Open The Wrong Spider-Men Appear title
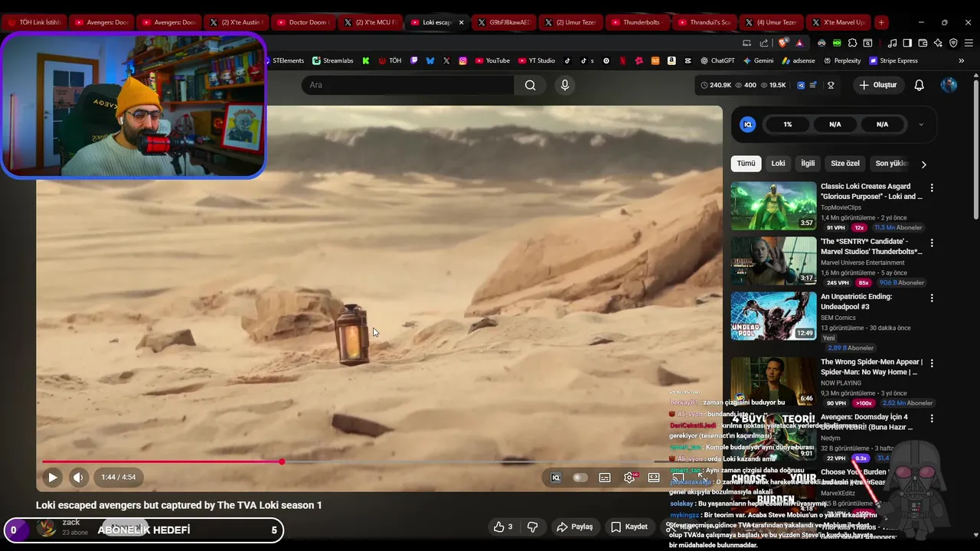980x551 pixels. [x=871, y=367]
